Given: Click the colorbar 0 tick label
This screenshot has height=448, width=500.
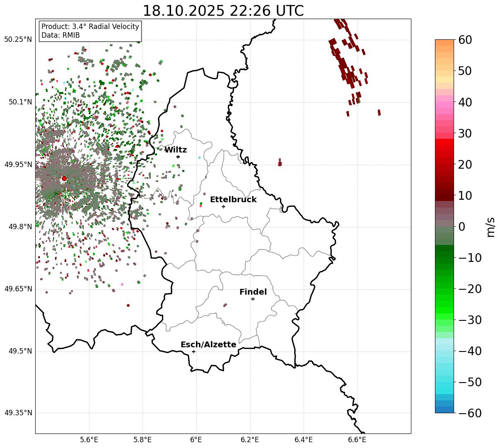Looking at the screenshot, I should [461, 227].
